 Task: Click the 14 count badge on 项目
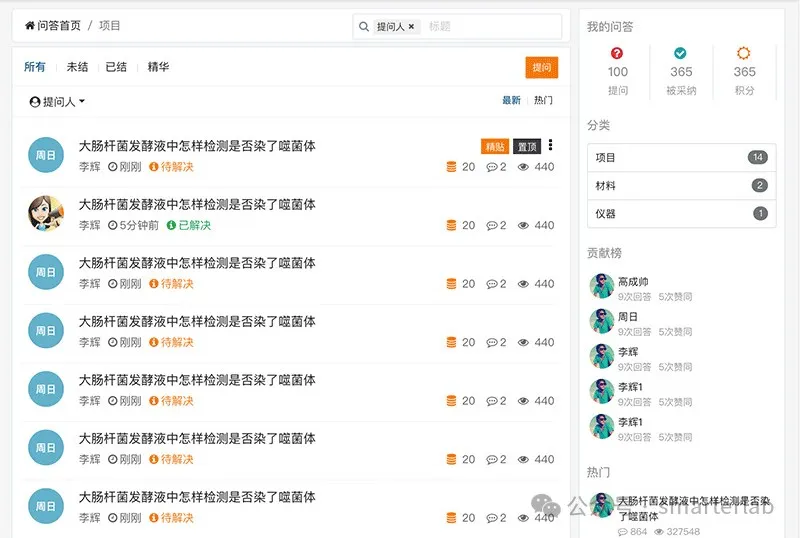(758, 157)
